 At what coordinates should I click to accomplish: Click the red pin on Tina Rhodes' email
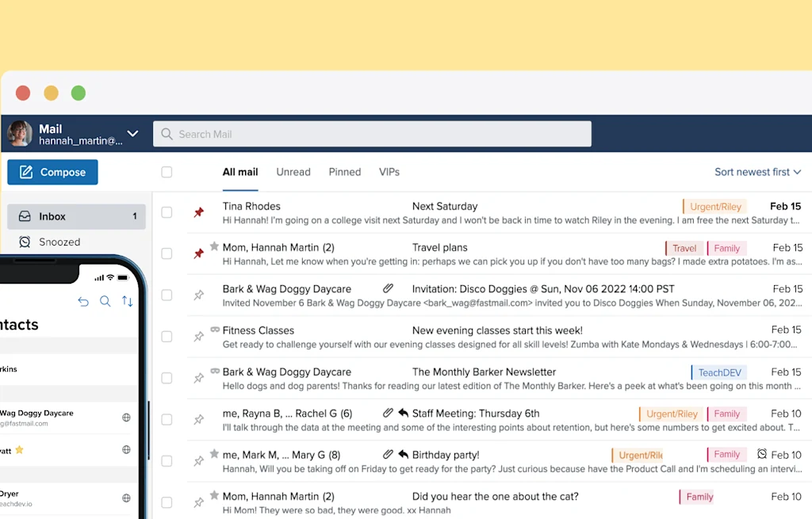tap(198, 212)
